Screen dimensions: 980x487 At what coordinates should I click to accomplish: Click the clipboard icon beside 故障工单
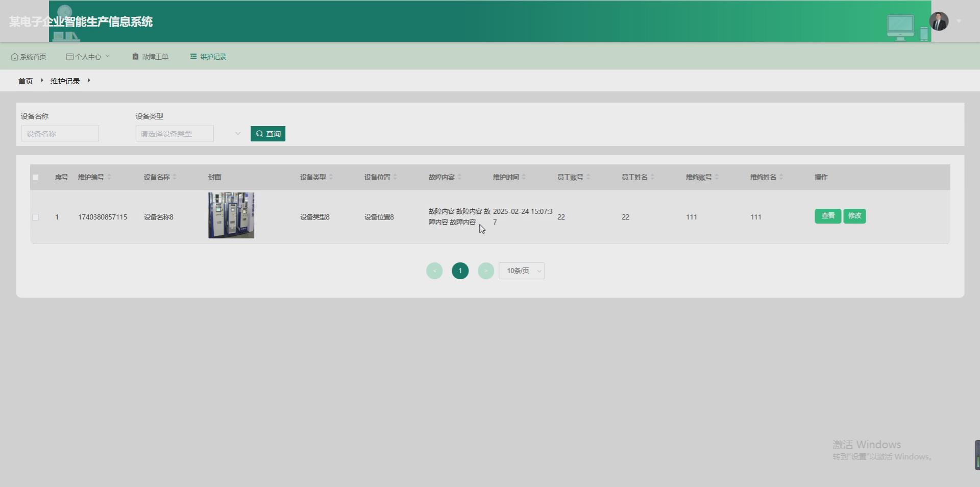click(135, 56)
